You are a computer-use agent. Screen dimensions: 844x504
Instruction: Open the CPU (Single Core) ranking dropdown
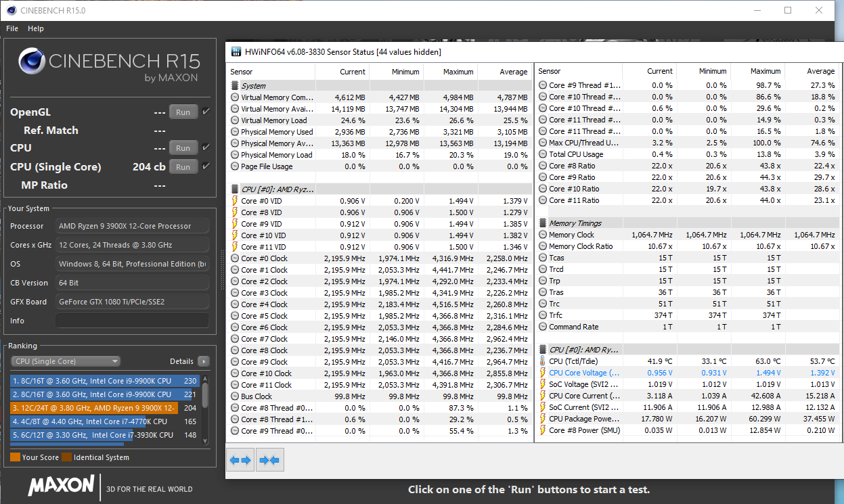tap(66, 361)
